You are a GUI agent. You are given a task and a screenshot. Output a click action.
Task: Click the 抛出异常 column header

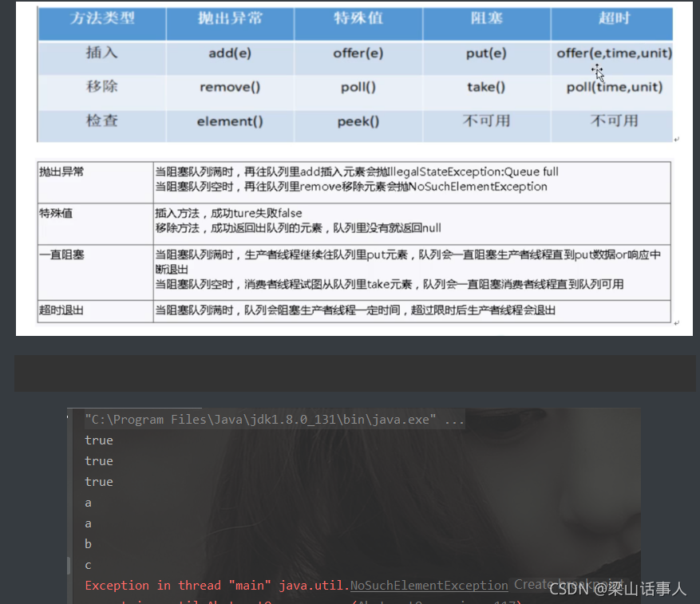pyautogui.click(x=230, y=18)
